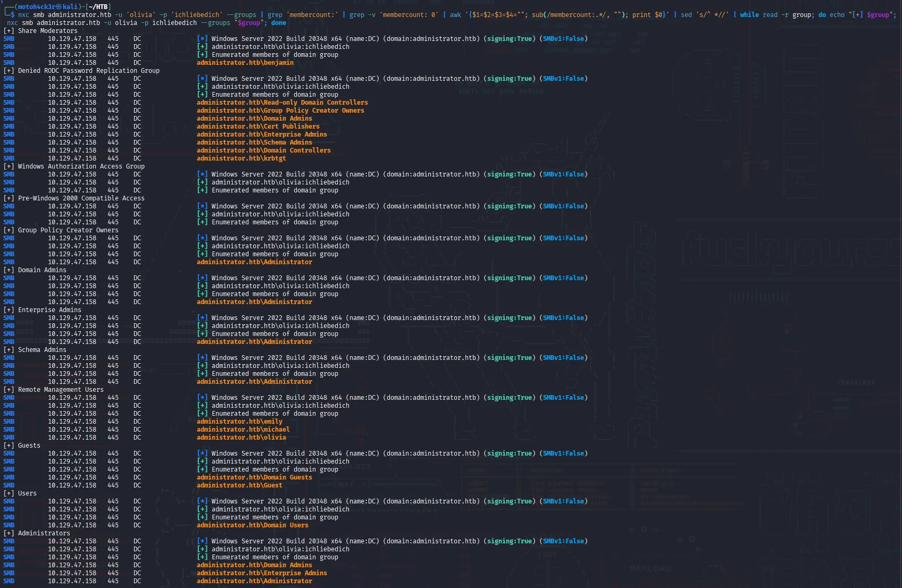Screen dimensions: 902x588
Task: Select the member 'administrator.htb\michael'
Action: [x=243, y=430]
